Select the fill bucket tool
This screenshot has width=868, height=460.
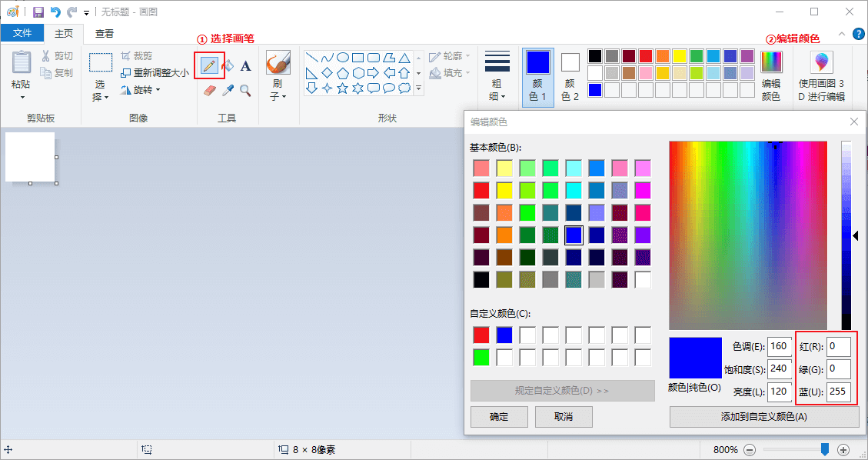tap(228, 66)
